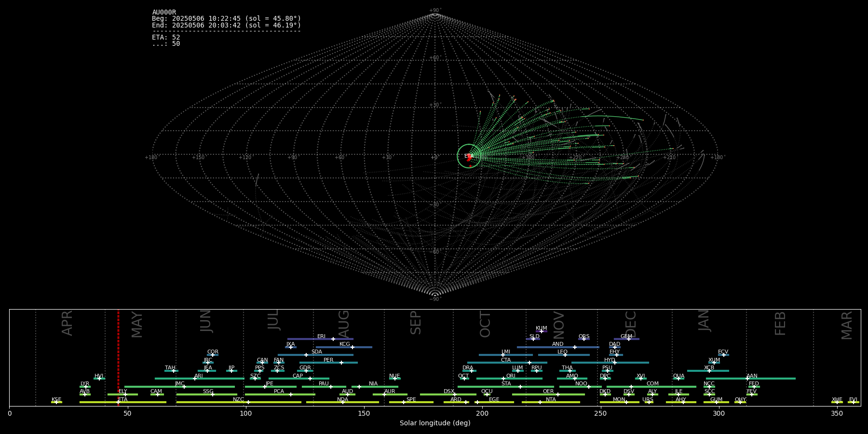Screen dimensions: 868x434
Task: Select the PER shower label
Action: (x=328, y=360)
